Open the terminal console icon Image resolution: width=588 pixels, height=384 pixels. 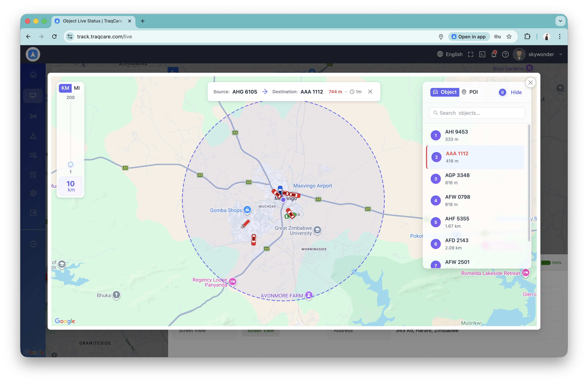click(x=482, y=54)
